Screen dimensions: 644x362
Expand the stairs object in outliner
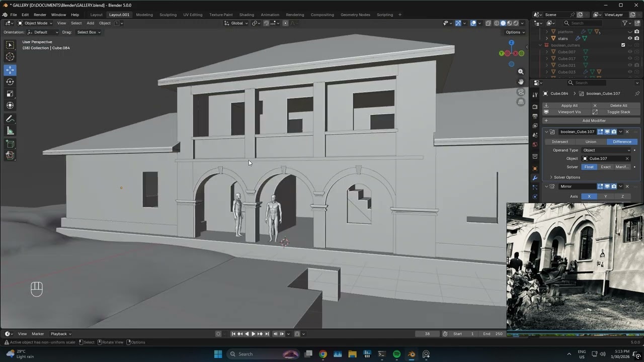coord(547,38)
